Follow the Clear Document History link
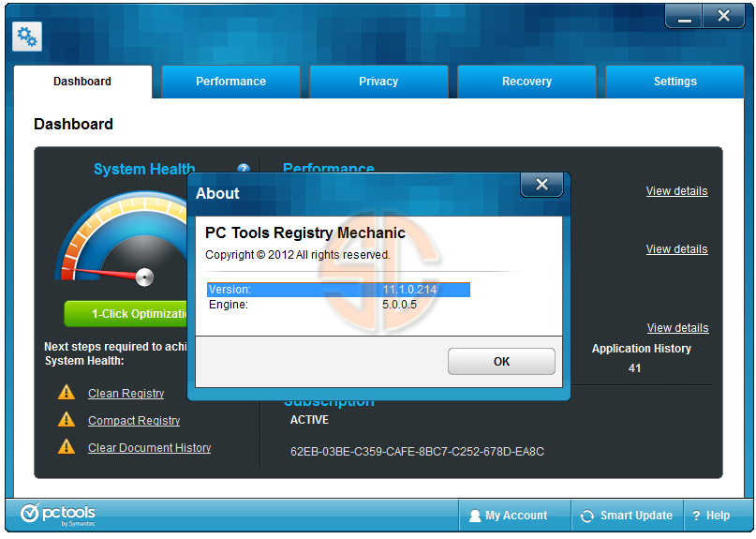Viewport: 756px width, 539px height. click(x=150, y=447)
